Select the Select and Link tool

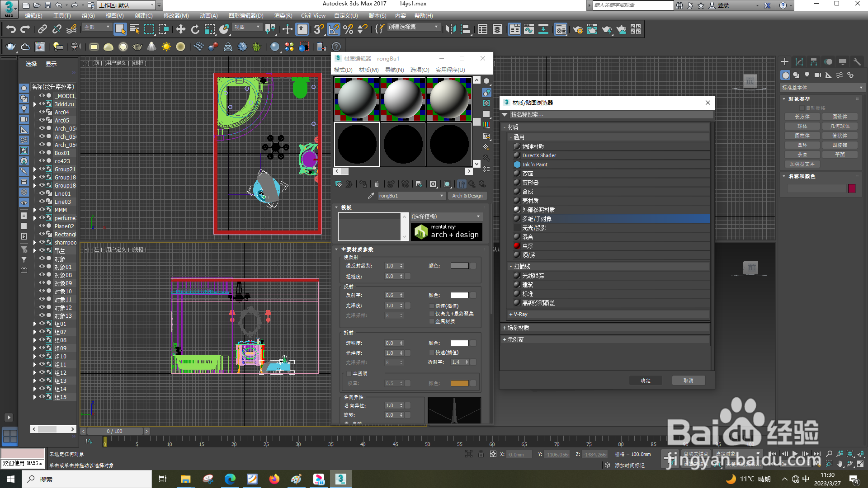pyautogui.click(x=42, y=29)
